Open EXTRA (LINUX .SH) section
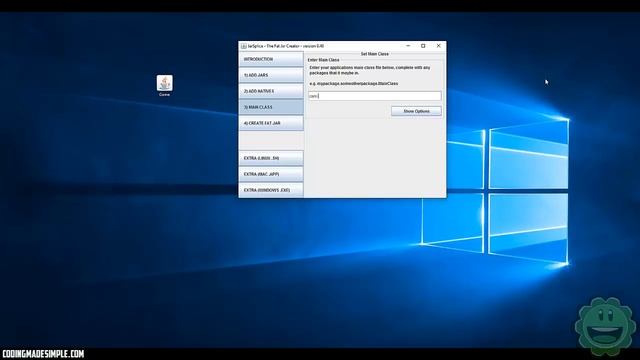640x360 pixels. coord(271,158)
